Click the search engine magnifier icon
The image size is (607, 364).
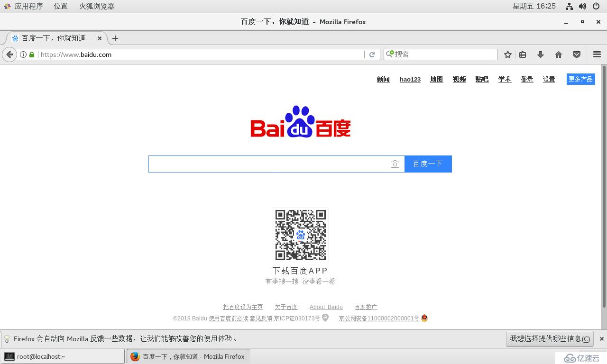389,54
